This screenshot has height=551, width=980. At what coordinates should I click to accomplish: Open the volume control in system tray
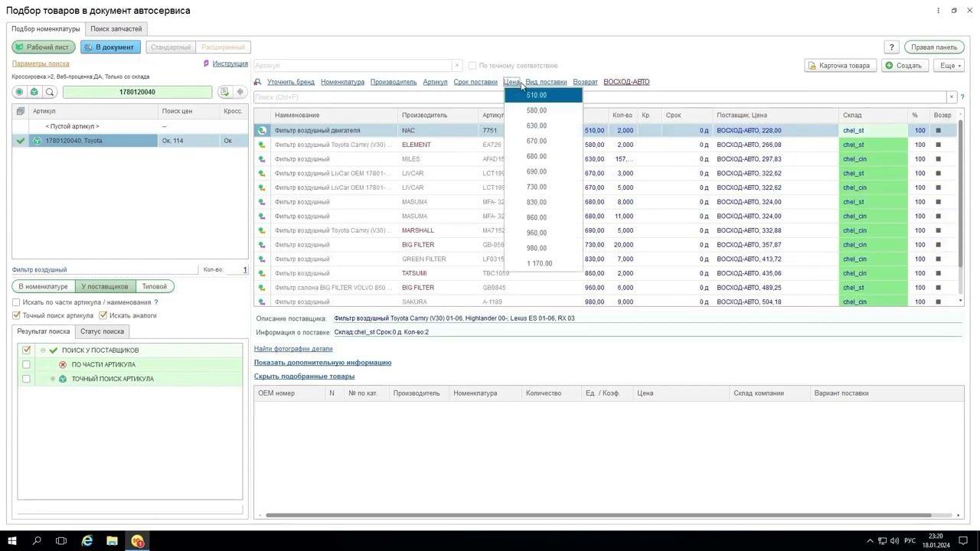coord(894,541)
